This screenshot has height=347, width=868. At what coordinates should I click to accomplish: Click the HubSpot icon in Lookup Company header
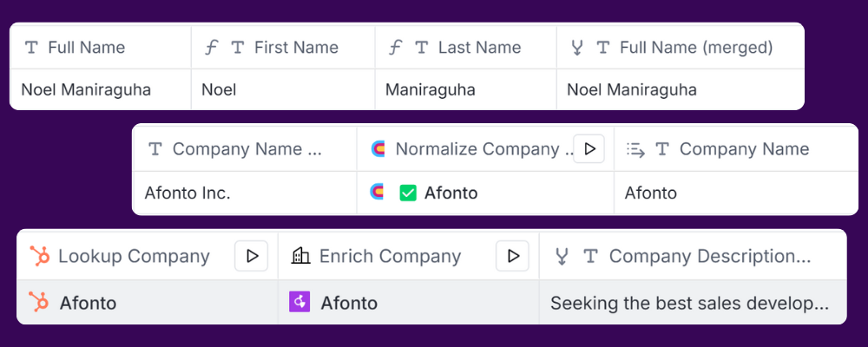click(39, 256)
